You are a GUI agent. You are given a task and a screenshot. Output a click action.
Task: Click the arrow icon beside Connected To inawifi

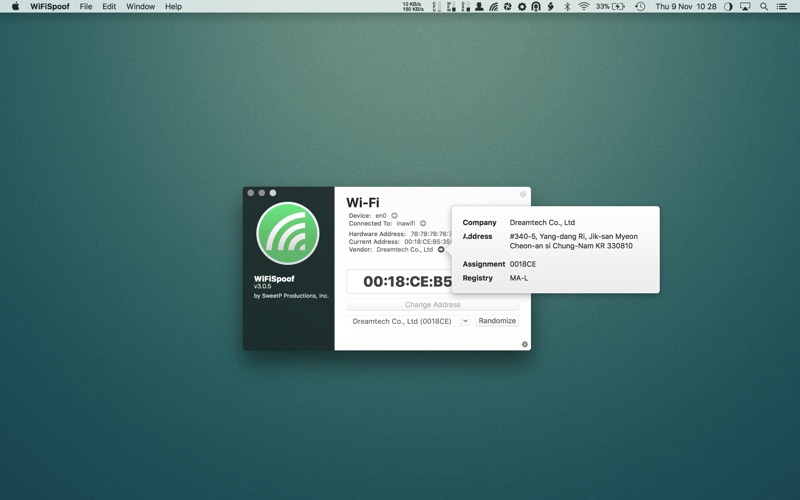pyautogui.click(x=423, y=223)
